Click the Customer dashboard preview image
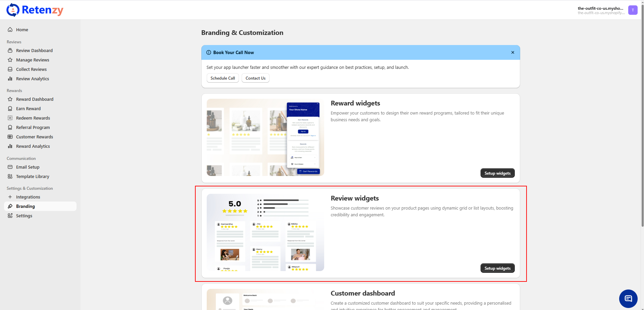 (x=265, y=299)
